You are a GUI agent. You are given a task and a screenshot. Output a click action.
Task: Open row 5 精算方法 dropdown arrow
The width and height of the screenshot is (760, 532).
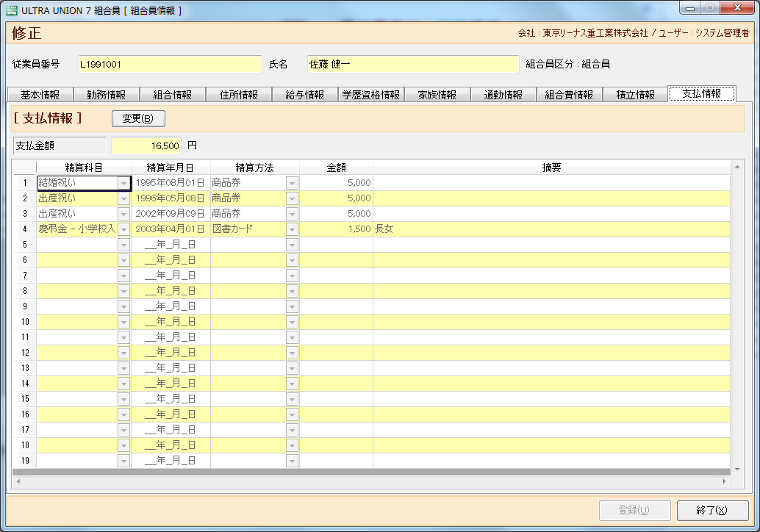[x=292, y=245]
